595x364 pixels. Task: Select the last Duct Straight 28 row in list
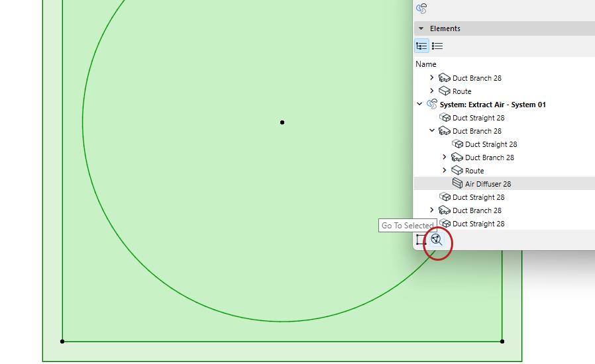coord(478,224)
